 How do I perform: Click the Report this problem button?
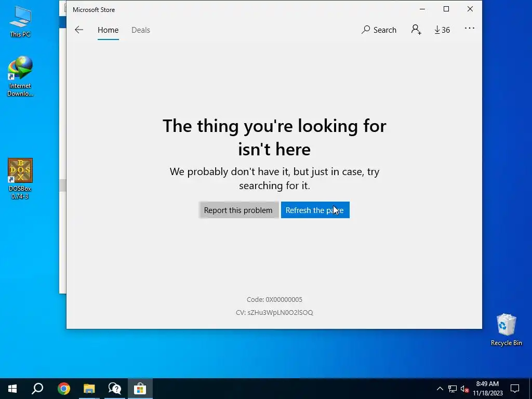tap(238, 210)
